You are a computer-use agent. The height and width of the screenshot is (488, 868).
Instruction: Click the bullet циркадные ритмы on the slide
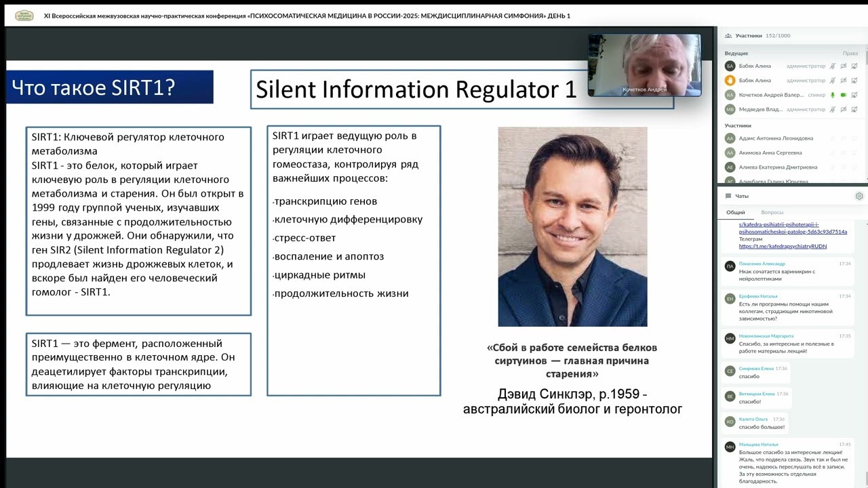(319, 275)
